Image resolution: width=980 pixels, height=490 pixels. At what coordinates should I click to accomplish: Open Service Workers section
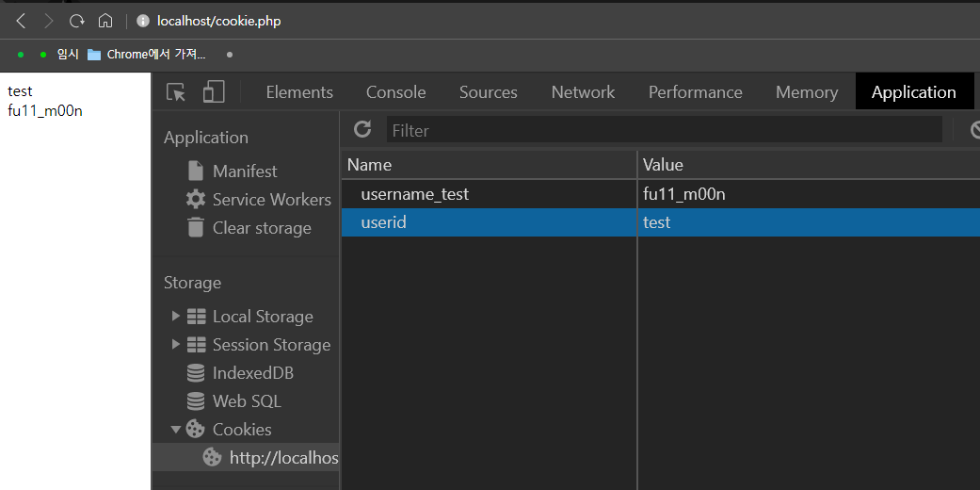pos(271,200)
